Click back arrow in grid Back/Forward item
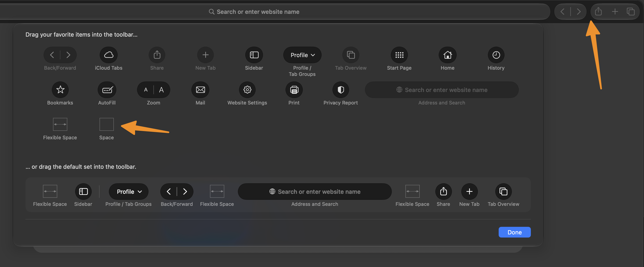This screenshot has height=267, width=644. pos(52,55)
